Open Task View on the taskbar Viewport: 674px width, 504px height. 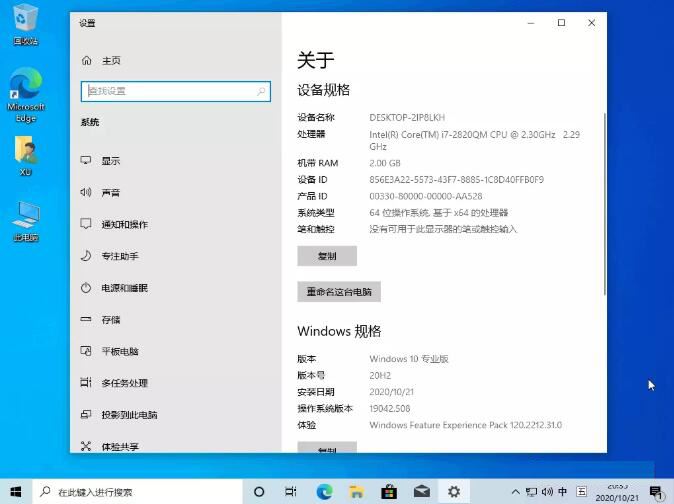click(291, 492)
